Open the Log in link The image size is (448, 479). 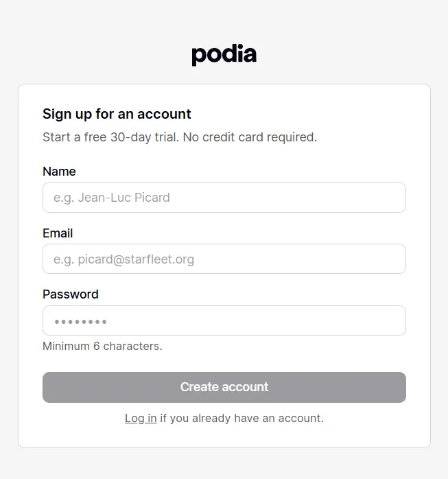click(141, 418)
